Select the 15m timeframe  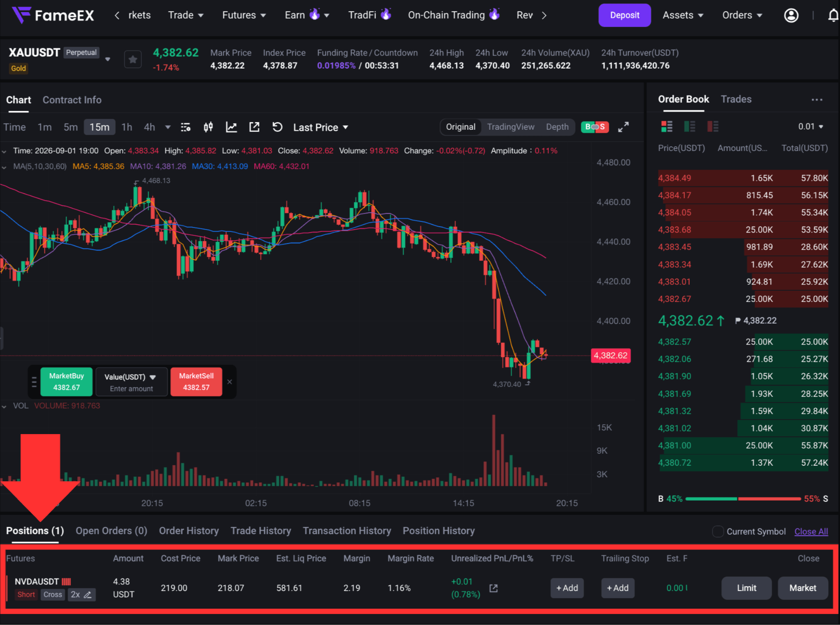click(99, 127)
